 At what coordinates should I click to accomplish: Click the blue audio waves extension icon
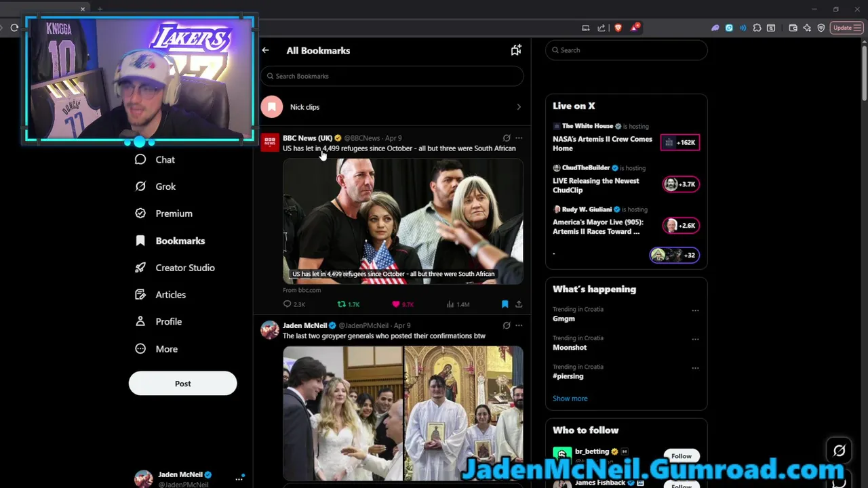pyautogui.click(x=743, y=28)
